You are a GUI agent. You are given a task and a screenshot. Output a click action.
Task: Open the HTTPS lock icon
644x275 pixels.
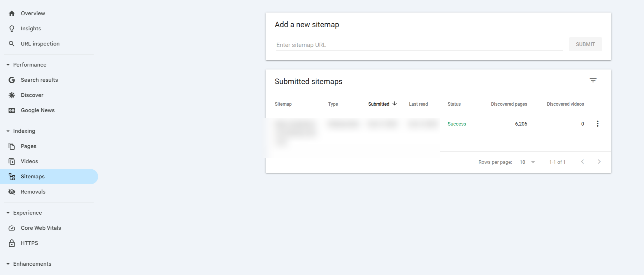(x=12, y=243)
